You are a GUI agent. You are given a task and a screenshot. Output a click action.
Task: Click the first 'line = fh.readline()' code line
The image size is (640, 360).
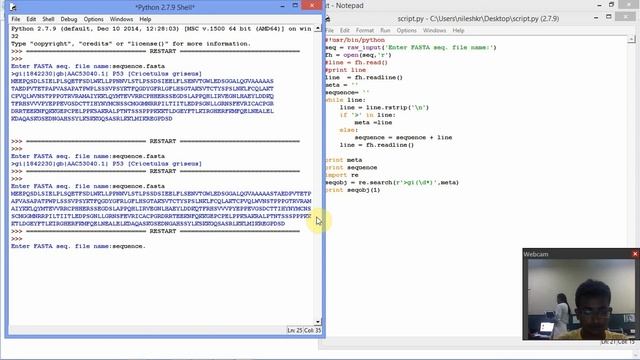tap(364, 78)
